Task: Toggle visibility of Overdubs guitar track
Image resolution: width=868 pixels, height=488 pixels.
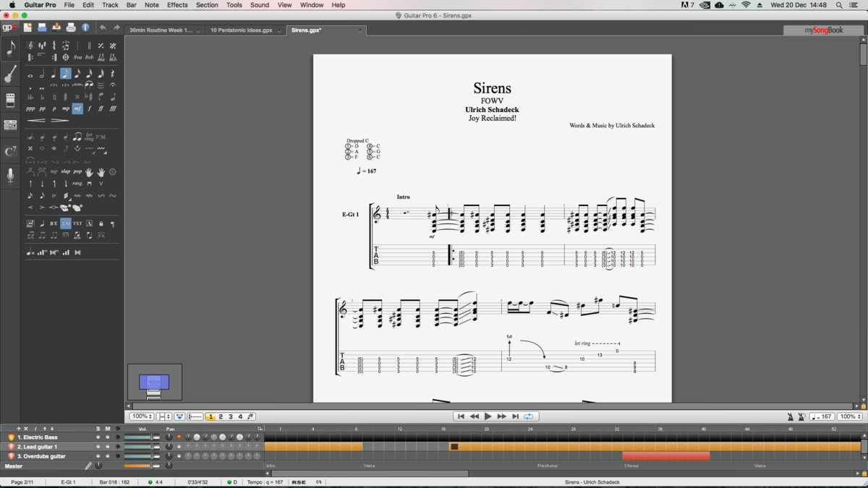Action: (x=117, y=456)
